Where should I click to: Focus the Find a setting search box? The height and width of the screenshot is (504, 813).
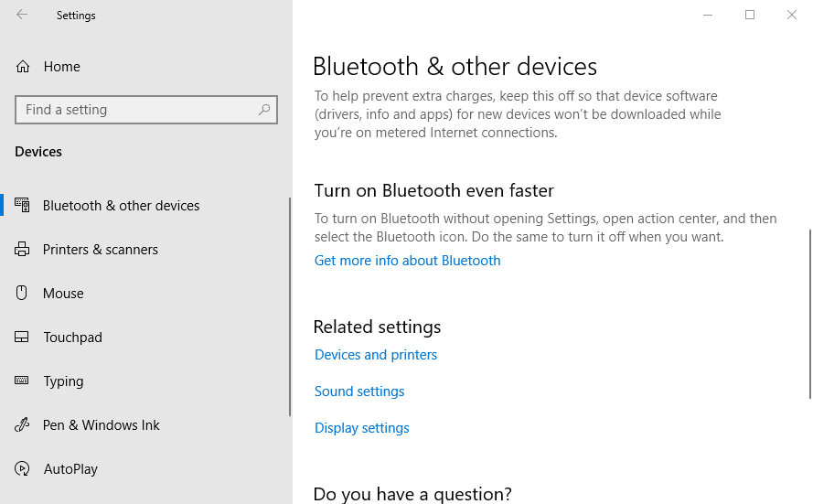tap(146, 110)
